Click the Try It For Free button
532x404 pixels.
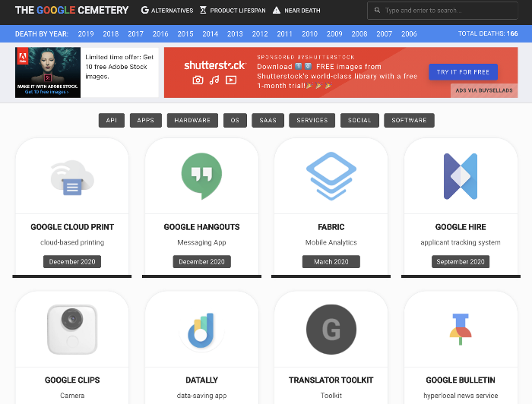463,72
